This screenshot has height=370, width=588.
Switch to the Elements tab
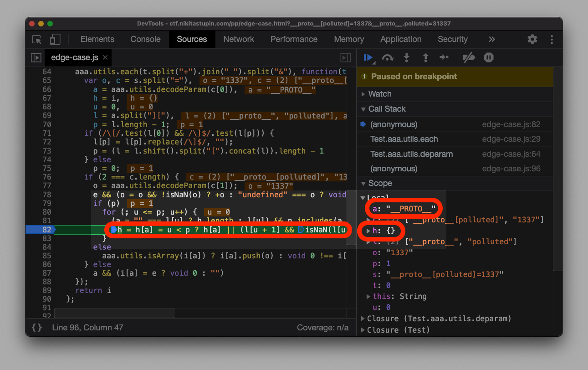click(97, 39)
